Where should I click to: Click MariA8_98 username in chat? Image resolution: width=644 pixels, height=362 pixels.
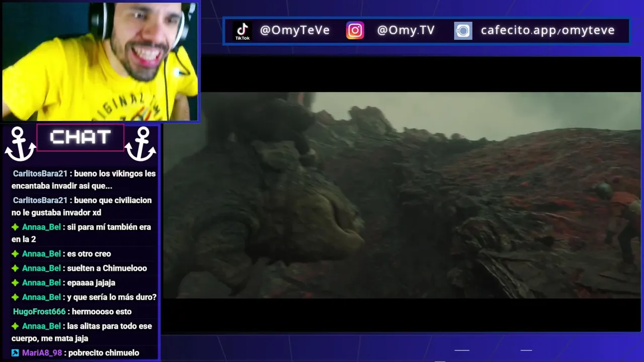click(x=42, y=353)
